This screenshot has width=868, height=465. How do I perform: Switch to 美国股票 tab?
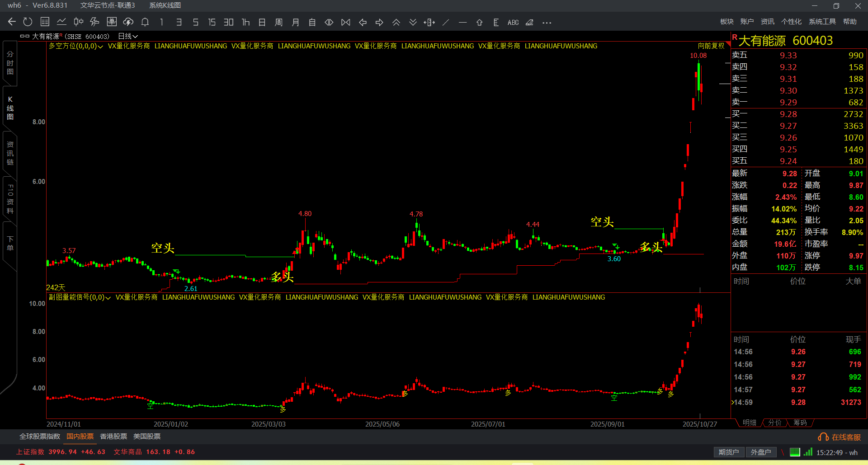147,437
